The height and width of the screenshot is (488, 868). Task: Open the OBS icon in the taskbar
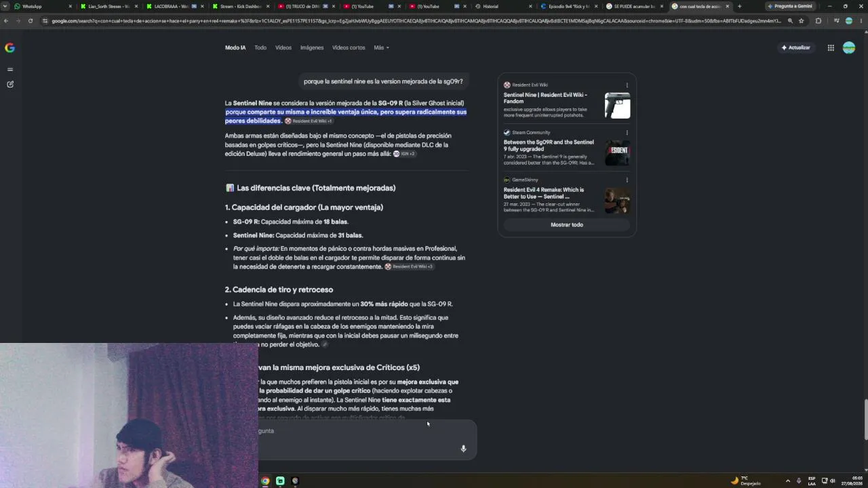pos(295,481)
